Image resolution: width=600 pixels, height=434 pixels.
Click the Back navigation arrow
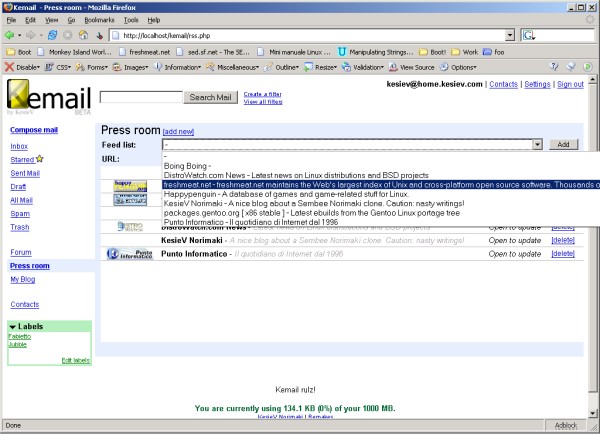pos(9,36)
